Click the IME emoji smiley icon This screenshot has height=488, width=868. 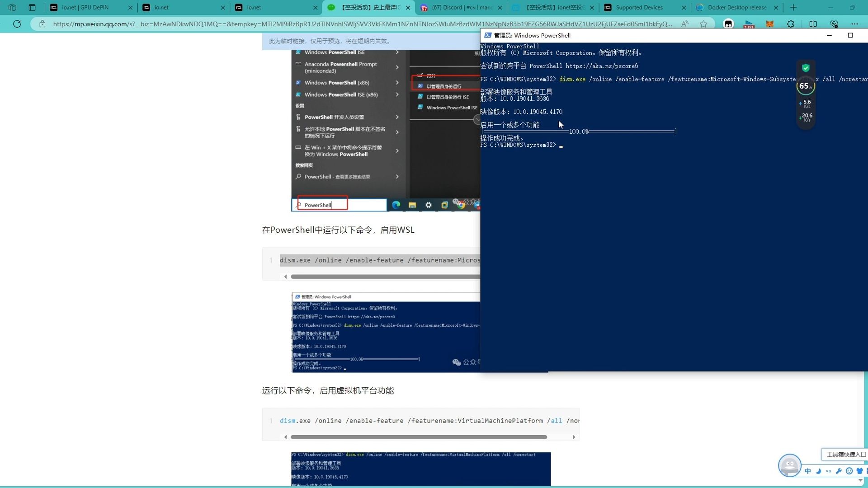point(849,471)
